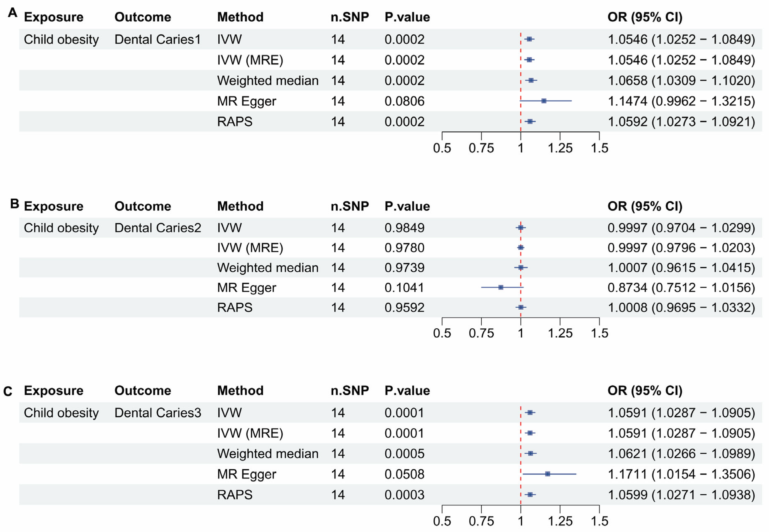Select the RAPS square marker in panel C
This screenshot has height=532, width=769.
530,494
